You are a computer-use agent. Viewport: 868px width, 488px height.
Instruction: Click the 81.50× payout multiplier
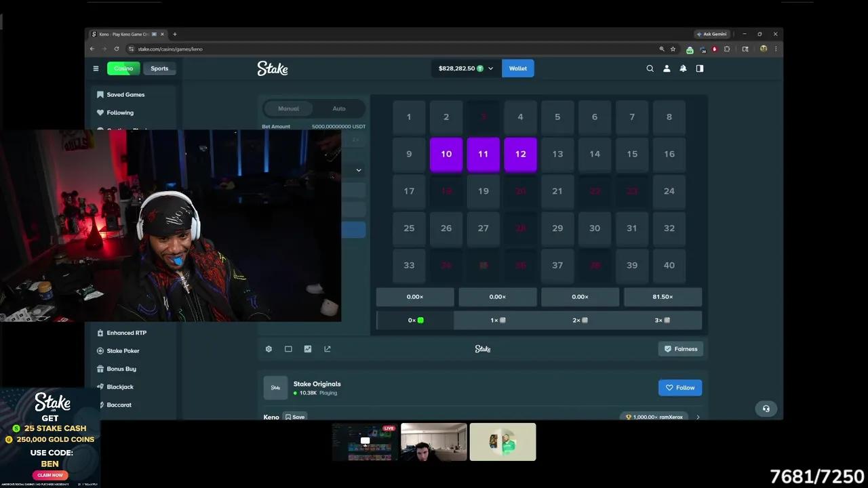coord(663,297)
